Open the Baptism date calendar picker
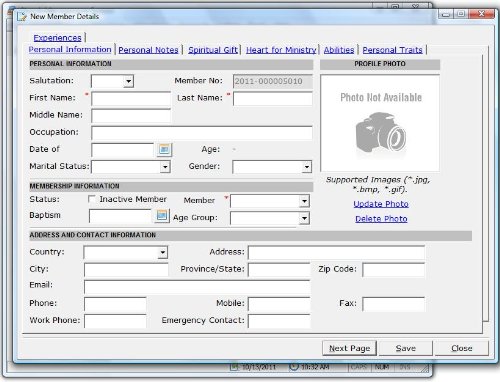Screen dimensions: 500x382 pos(162,216)
